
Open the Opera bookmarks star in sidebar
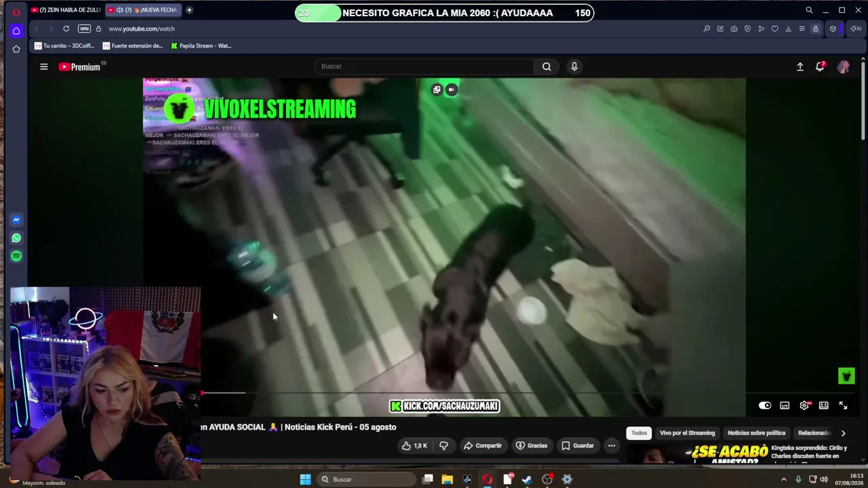[x=16, y=49]
